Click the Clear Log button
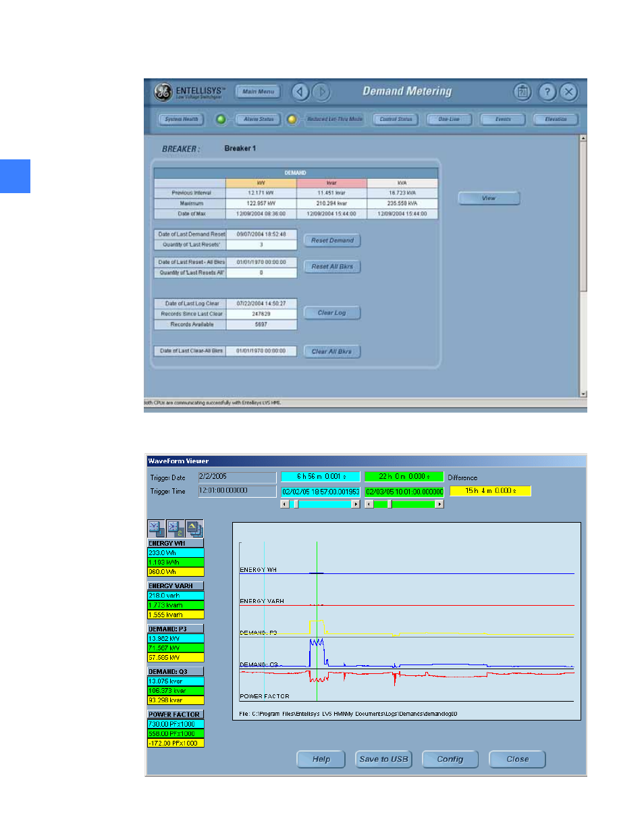 [x=332, y=313]
